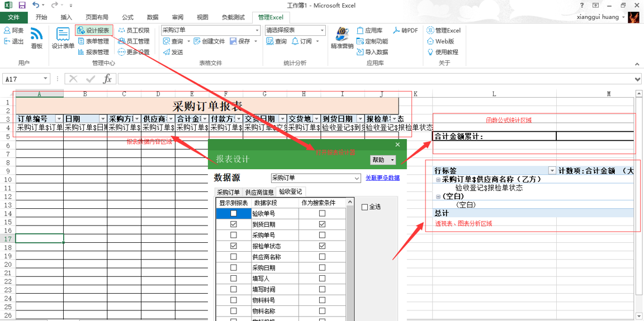The image size is (644, 321).
Task: Click the field list vertical scrollbar
Action: [x=350, y=260]
